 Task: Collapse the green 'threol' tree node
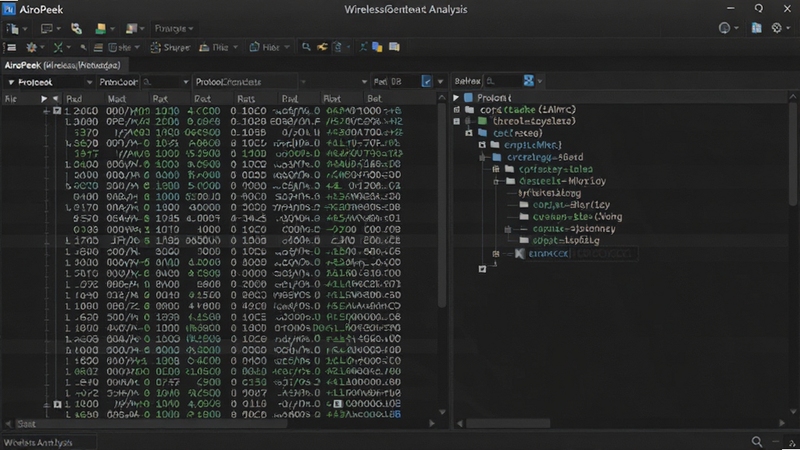[457, 121]
